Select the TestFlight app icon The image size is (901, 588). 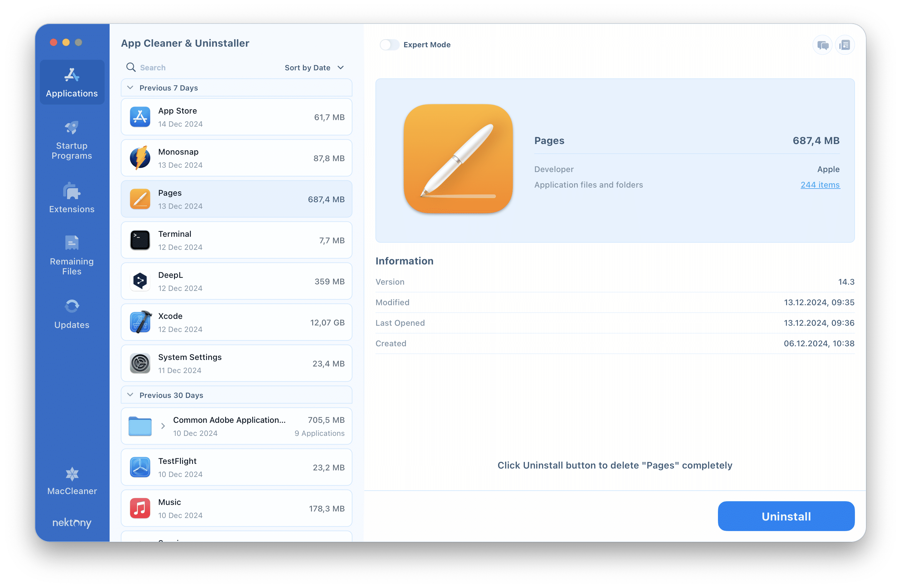point(140,467)
